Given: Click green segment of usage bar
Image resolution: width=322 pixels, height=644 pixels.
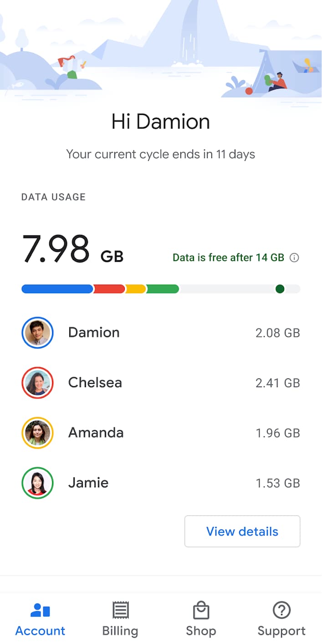Looking at the screenshot, I should tap(163, 289).
